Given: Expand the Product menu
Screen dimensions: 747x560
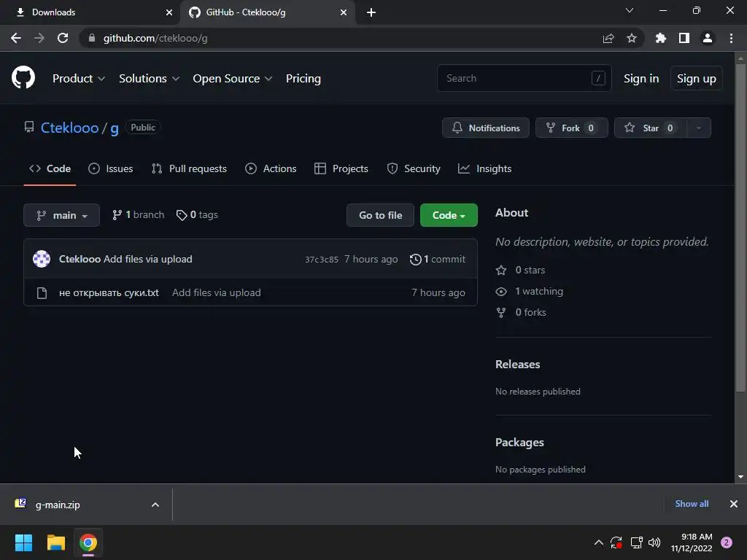Looking at the screenshot, I should click(79, 79).
